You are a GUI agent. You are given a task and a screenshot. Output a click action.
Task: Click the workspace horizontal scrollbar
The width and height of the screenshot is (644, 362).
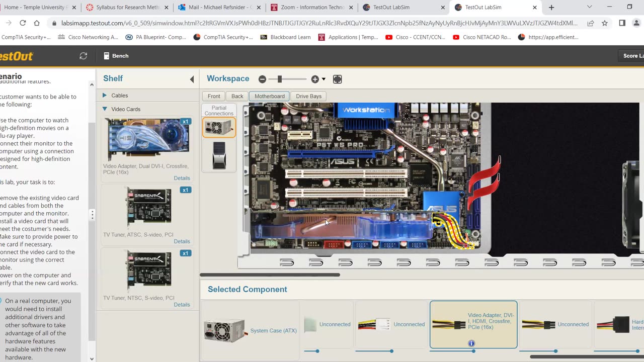[x=270, y=275]
